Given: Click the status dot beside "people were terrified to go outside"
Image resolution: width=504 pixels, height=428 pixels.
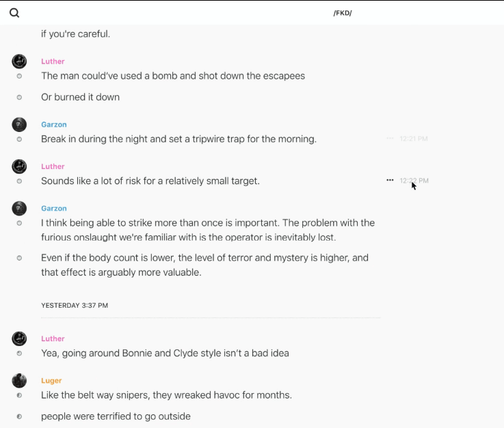Looking at the screenshot, I should point(19,416).
